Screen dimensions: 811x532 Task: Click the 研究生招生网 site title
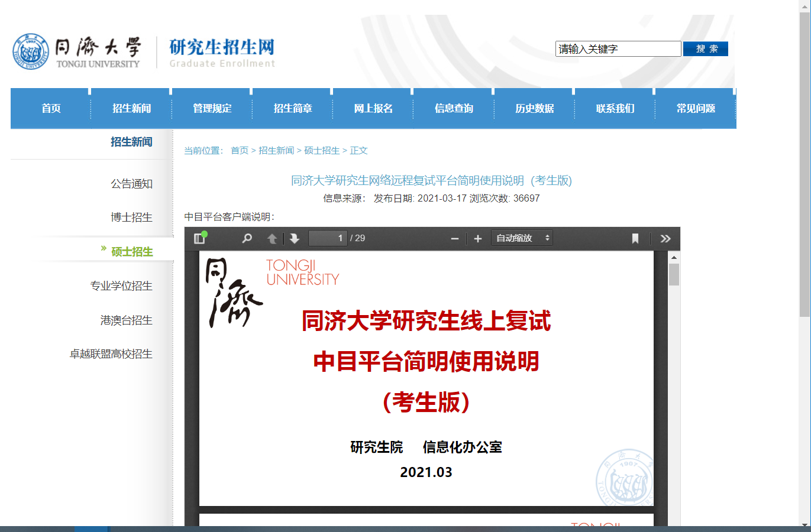tap(222, 47)
